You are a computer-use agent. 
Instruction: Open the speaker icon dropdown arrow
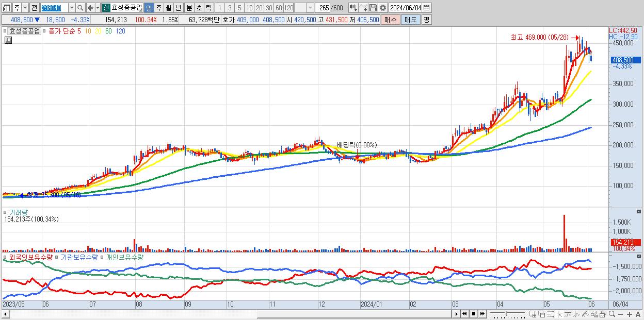(x=98, y=8)
